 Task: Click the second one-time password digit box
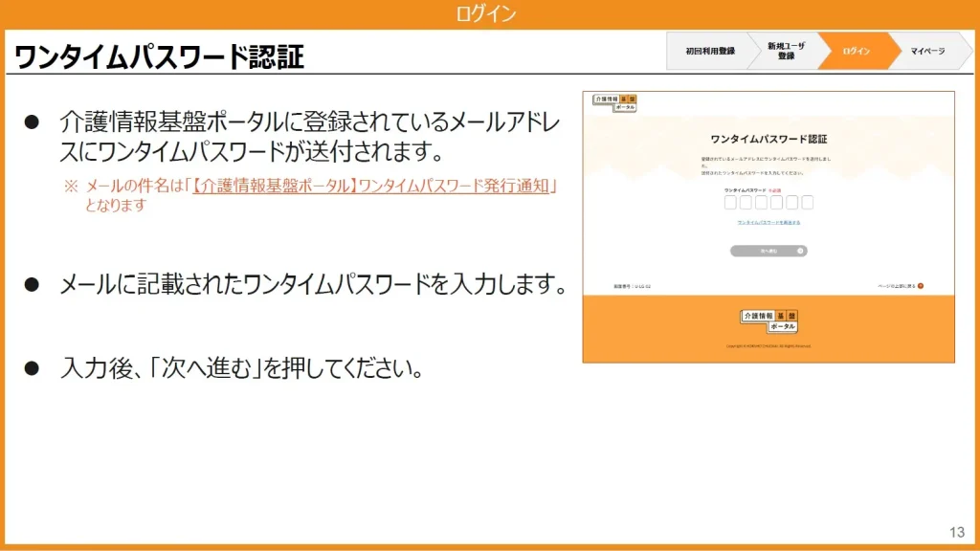pyautogui.click(x=746, y=203)
